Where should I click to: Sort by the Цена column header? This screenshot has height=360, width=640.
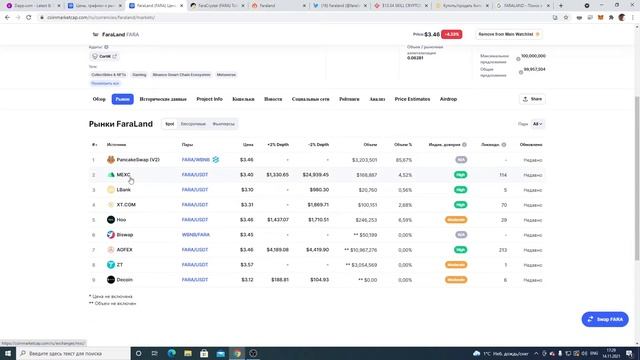click(248, 144)
